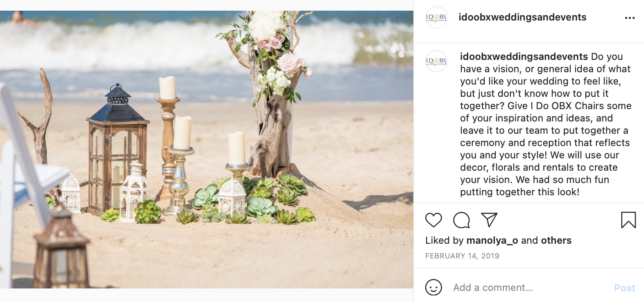Viewport: 644px width, 302px height.
Task: Open idoobxweddingsandevents username in caption
Action: point(524,57)
